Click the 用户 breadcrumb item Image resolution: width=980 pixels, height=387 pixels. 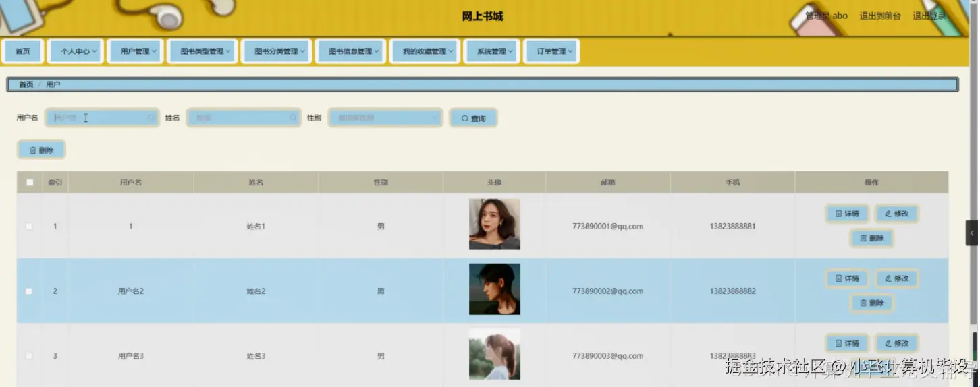(53, 85)
